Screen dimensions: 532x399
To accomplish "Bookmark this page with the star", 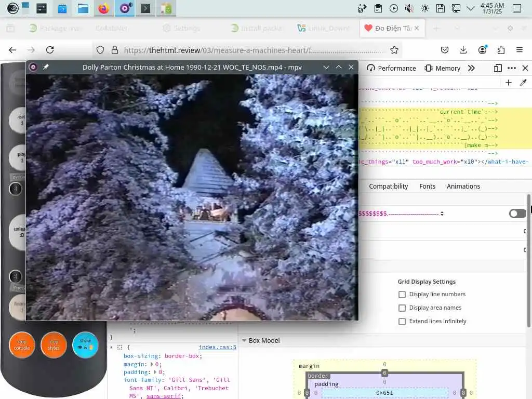I will click(x=394, y=50).
